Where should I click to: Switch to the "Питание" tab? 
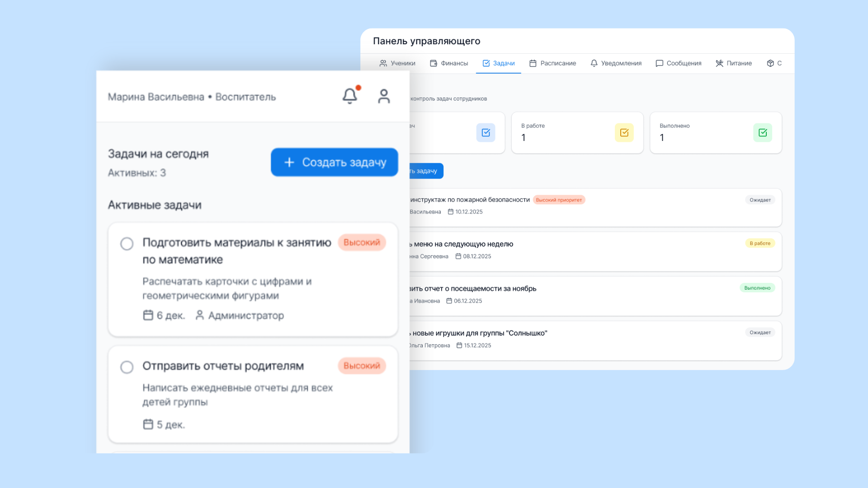[x=733, y=63]
